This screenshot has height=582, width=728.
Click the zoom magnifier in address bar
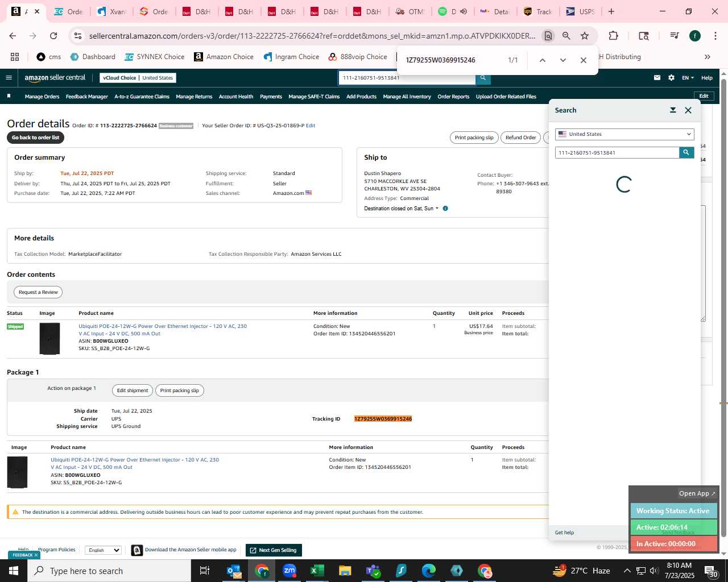pyautogui.click(x=566, y=36)
